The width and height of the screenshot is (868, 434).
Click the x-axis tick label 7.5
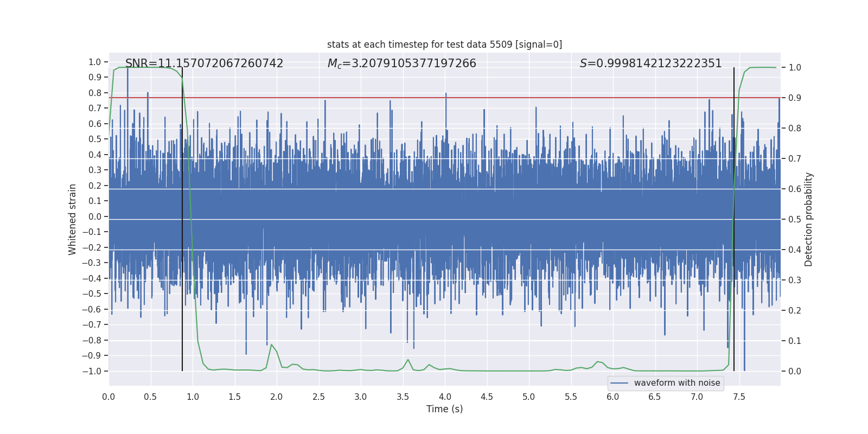click(x=739, y=397)
